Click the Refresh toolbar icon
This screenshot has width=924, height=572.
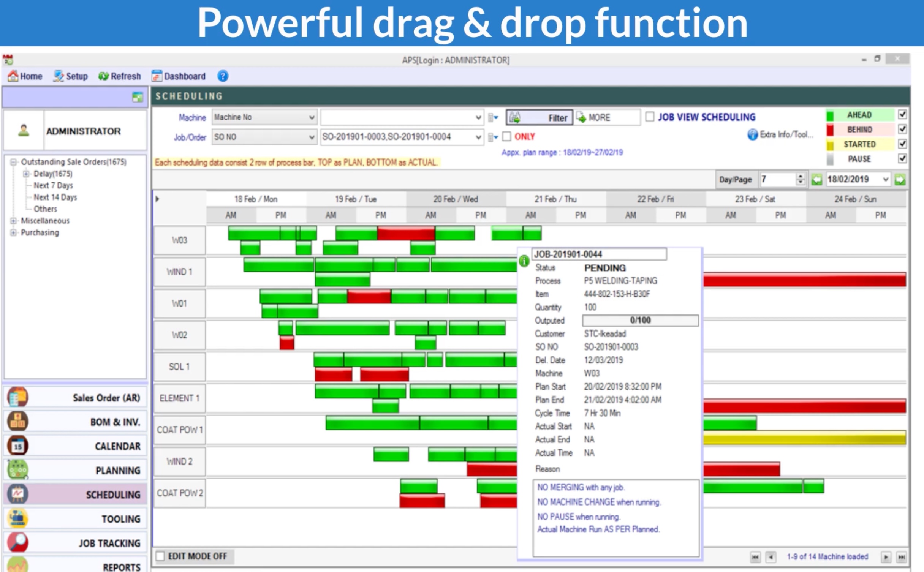coord(103,76)
